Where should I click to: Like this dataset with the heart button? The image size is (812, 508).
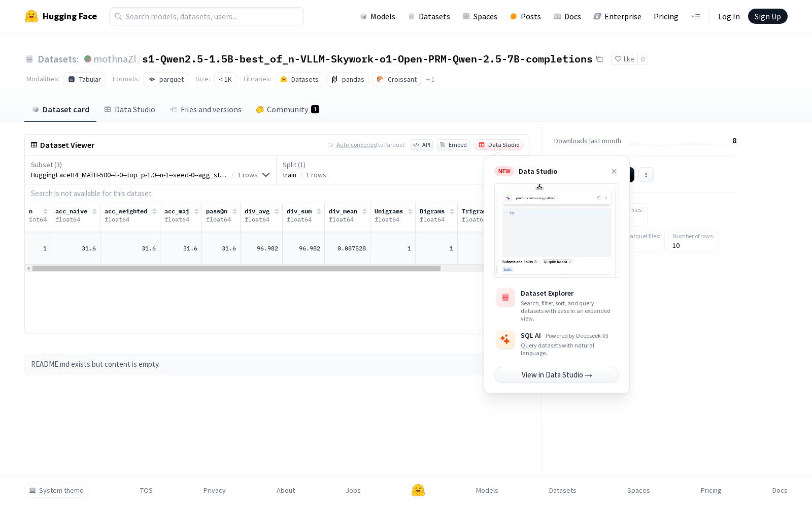click(624, 59)
